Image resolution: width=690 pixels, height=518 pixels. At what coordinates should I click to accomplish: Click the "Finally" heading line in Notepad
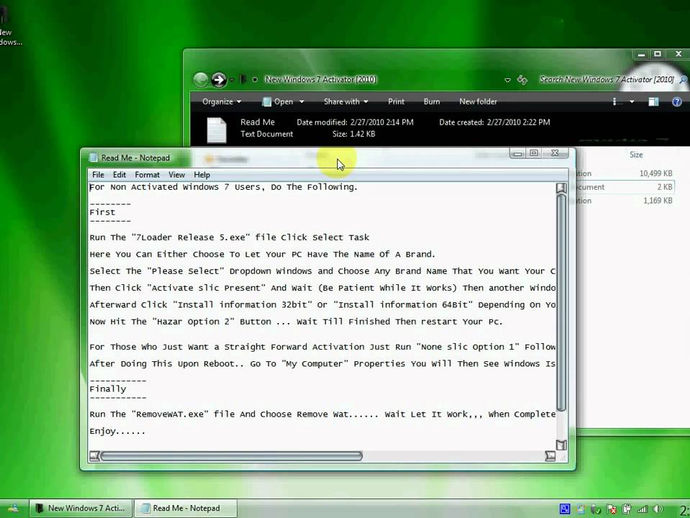tap(108, 389)
